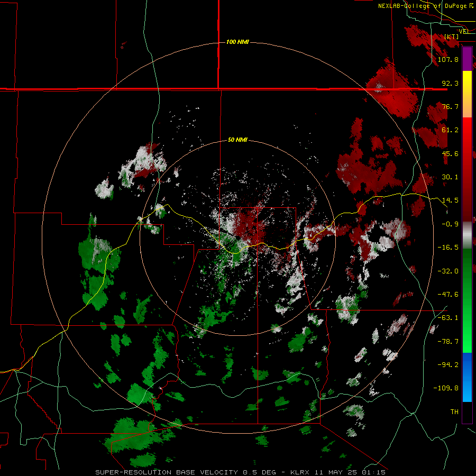Viewport: 476px width, 476px height.
Task: Select the -94.2 scale value
Action: point(448,364)
